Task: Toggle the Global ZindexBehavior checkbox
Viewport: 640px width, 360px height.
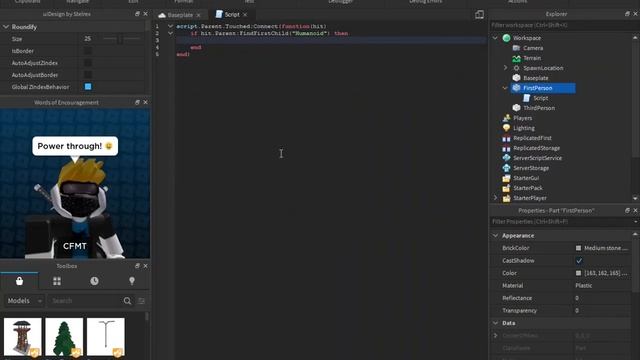Action: (x=88, y=87)
